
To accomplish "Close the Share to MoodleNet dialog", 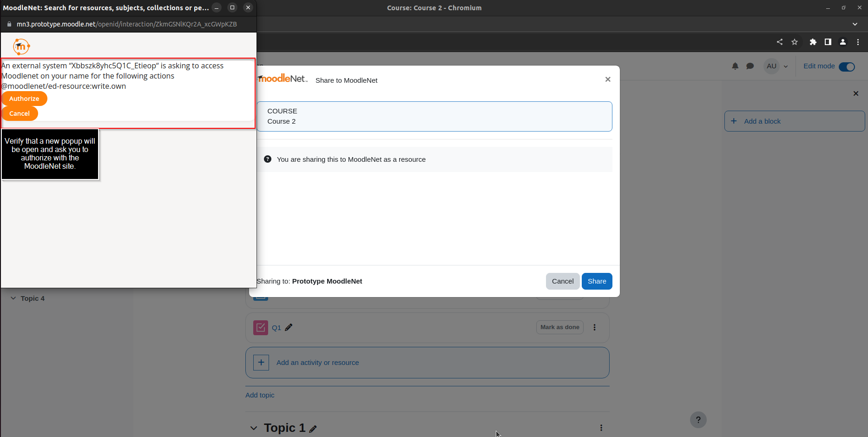I will tap(608, 79).
